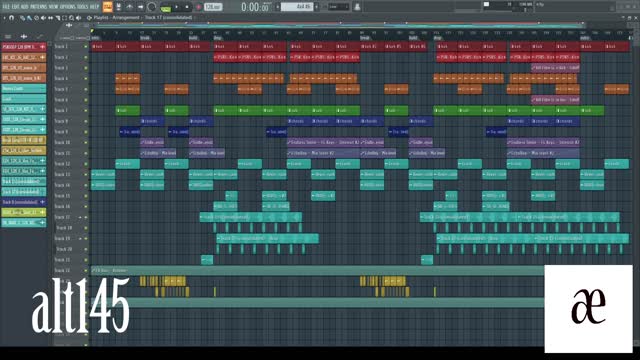
Task: Mute Track 16 using its green dot
Action: (x=86, y=207)
